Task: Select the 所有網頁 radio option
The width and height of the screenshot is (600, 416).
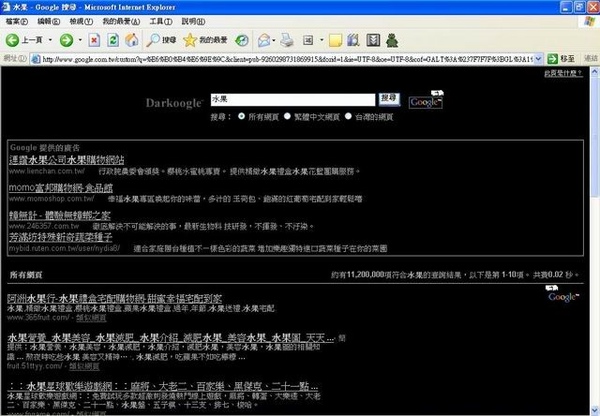Action: click(241, 116)
